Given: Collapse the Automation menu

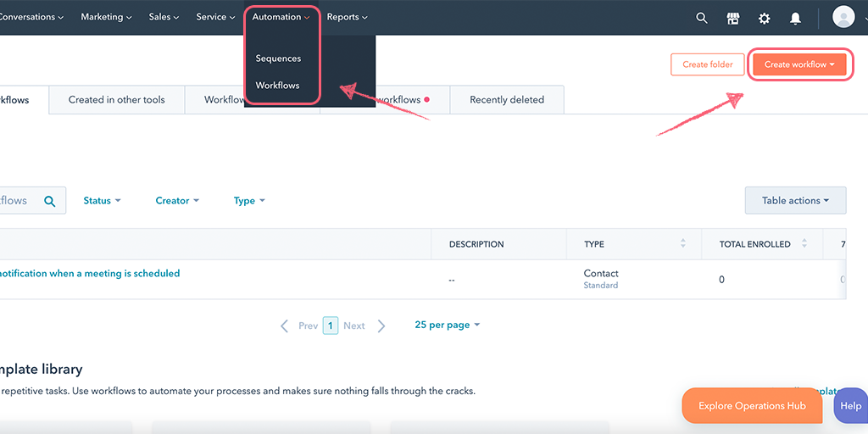Looking at the screenshot, I should pos(281,17).
